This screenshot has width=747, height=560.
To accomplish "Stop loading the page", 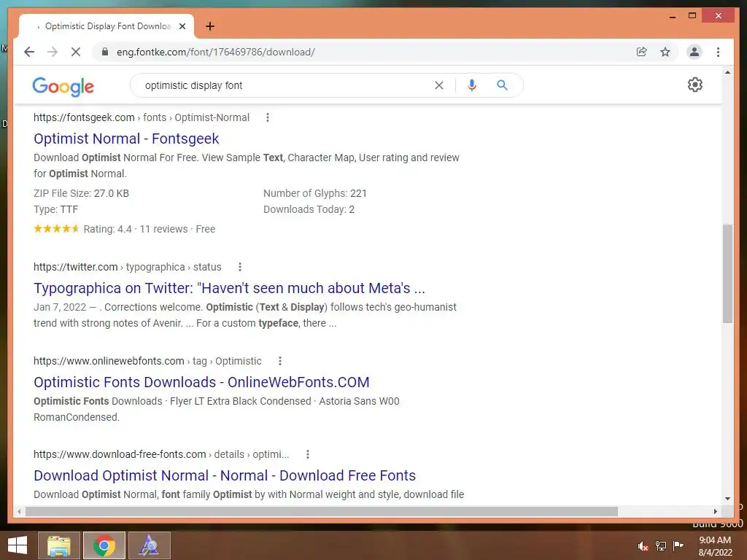I will click(x=76, y=52).
